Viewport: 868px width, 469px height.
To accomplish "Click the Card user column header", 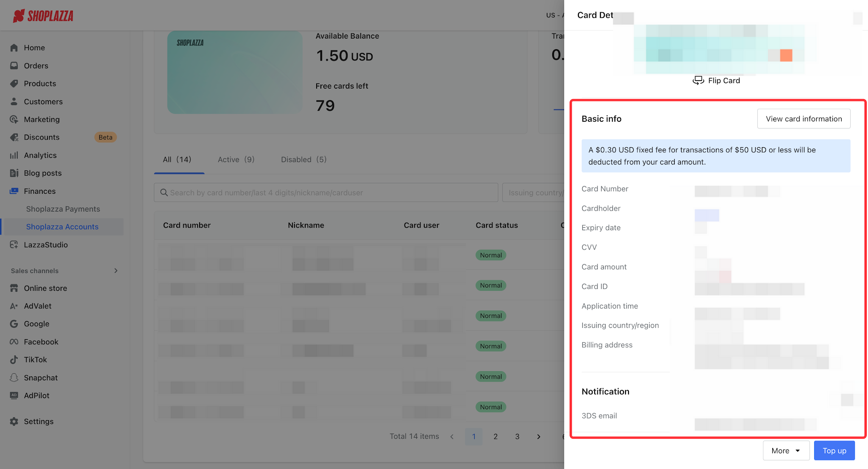I will click(421, 225).
